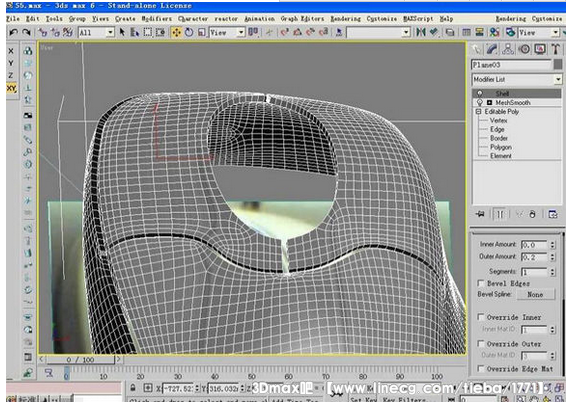
Task: Toggle Shell modifier lightbulb visibility
Action: click(x=480, y=94)
